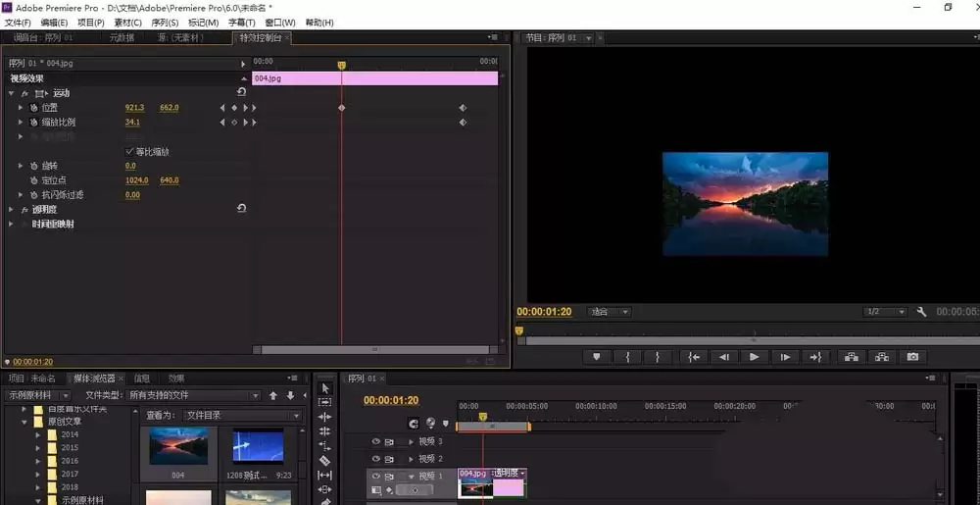Viewport: 980px width, 505px height.
Task: Open the 序列(S) menu
Action: pyautogui.click(x=165, y=23)
